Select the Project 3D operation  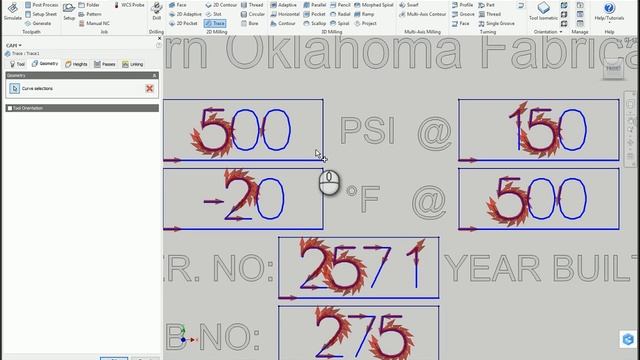[x=365, y=24]
